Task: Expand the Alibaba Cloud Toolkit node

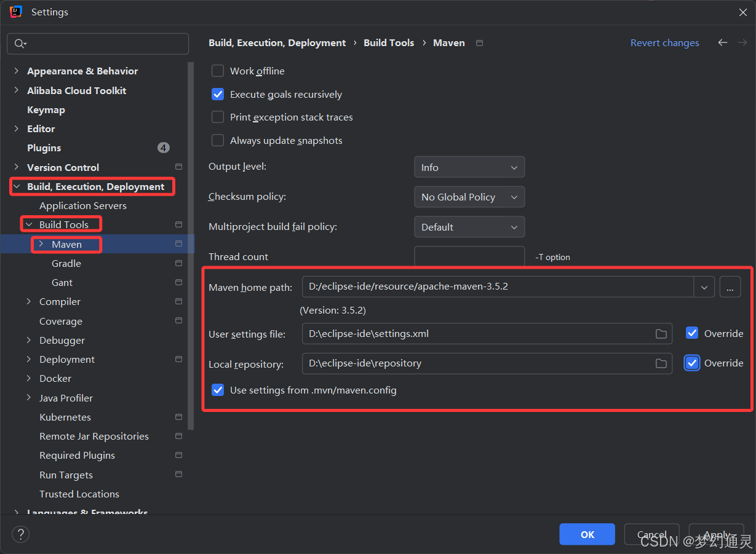Action: tap(17, 90)
